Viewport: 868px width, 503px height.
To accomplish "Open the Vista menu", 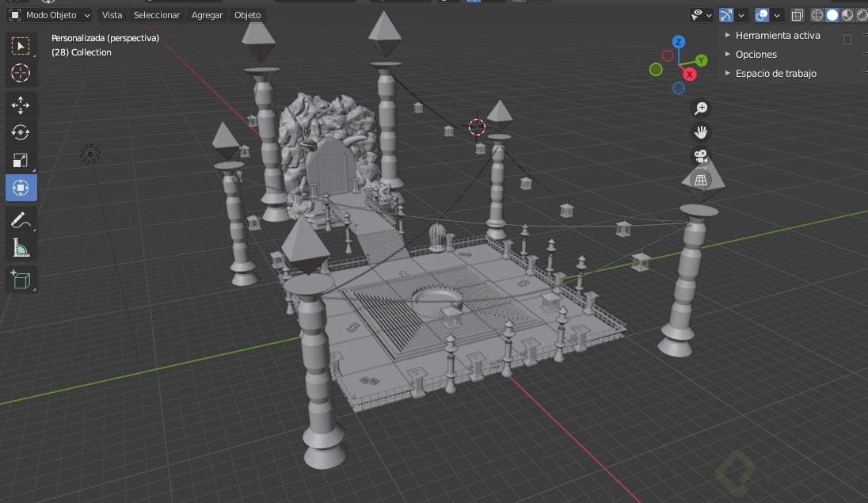I will [112, 15].
